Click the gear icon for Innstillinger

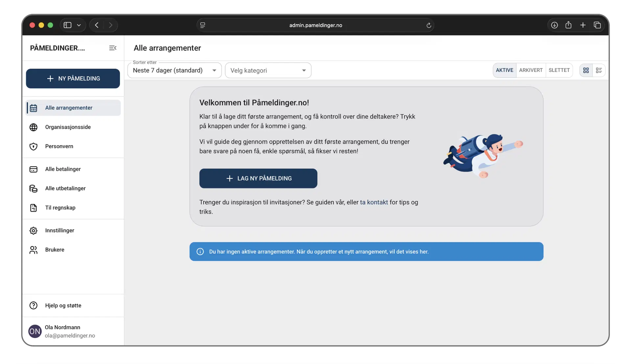34,231
